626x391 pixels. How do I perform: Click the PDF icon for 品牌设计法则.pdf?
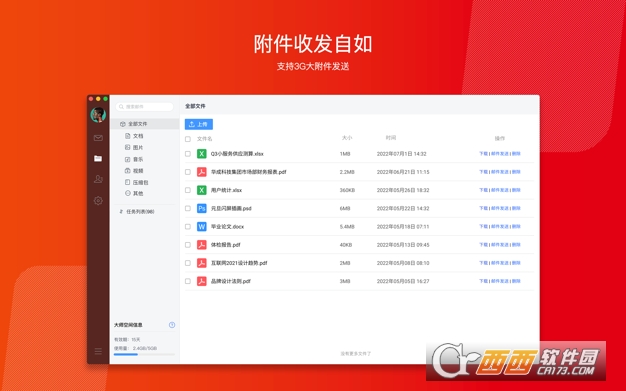click(202, 281)
